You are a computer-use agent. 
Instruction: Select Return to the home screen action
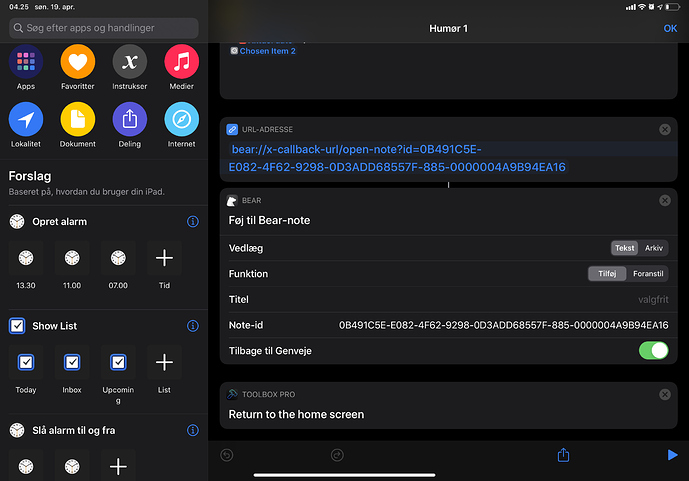296,414
